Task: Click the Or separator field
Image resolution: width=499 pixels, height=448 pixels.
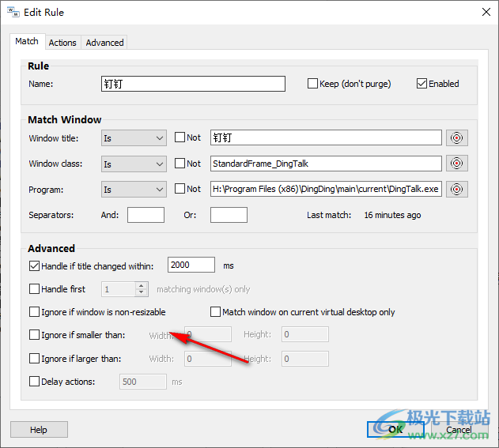Action: pos(229,215)
